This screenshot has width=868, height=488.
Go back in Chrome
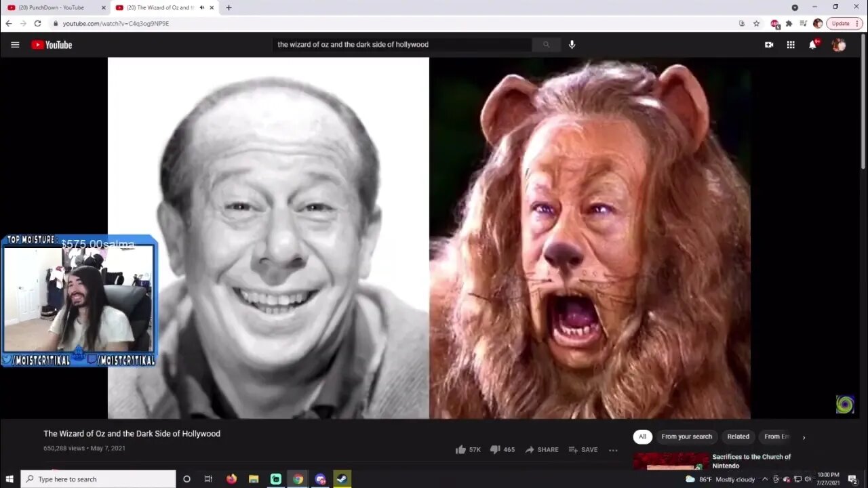coord(9,23)
